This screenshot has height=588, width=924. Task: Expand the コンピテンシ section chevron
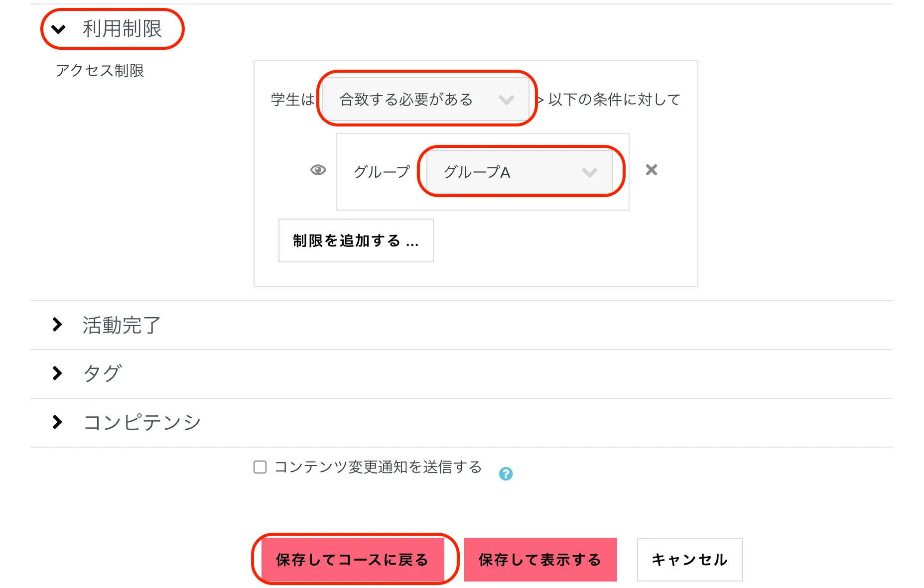[x=57, y=422]
